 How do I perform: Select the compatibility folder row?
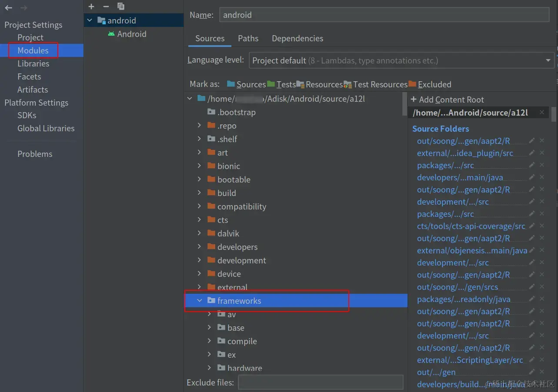click(296, 206)
